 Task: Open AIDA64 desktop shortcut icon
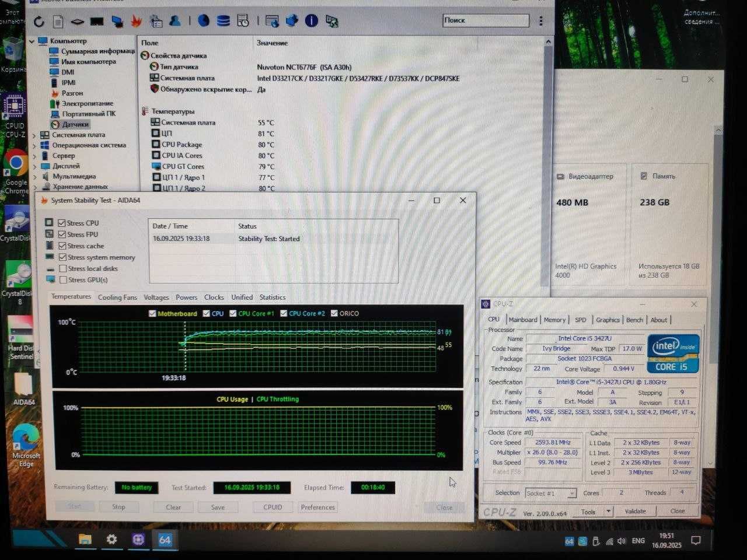pos(23,388)
